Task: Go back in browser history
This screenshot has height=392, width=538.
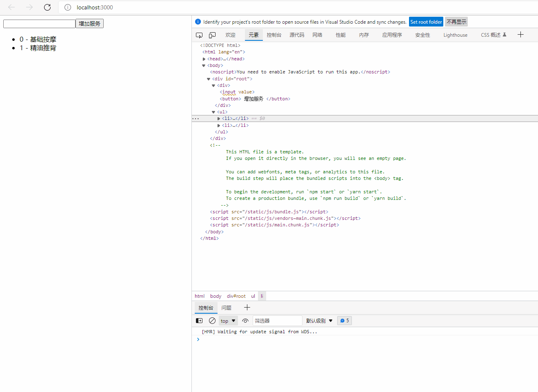Action: coord(11,7)
